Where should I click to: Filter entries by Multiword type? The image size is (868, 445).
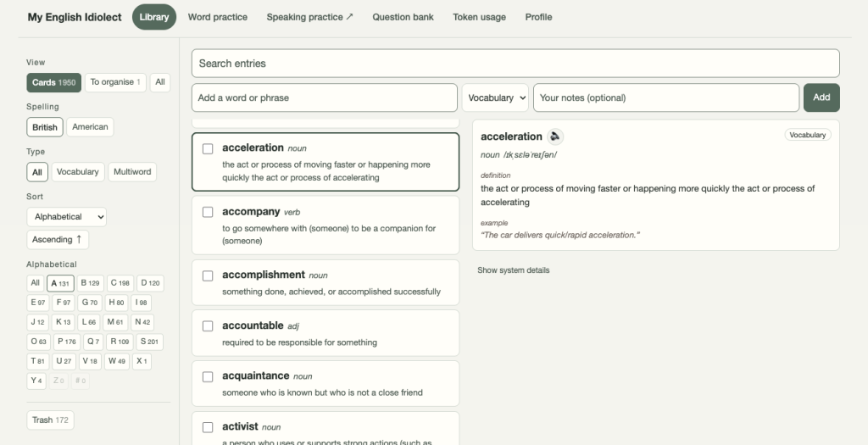pyautogui.click(x=132, y=171)
